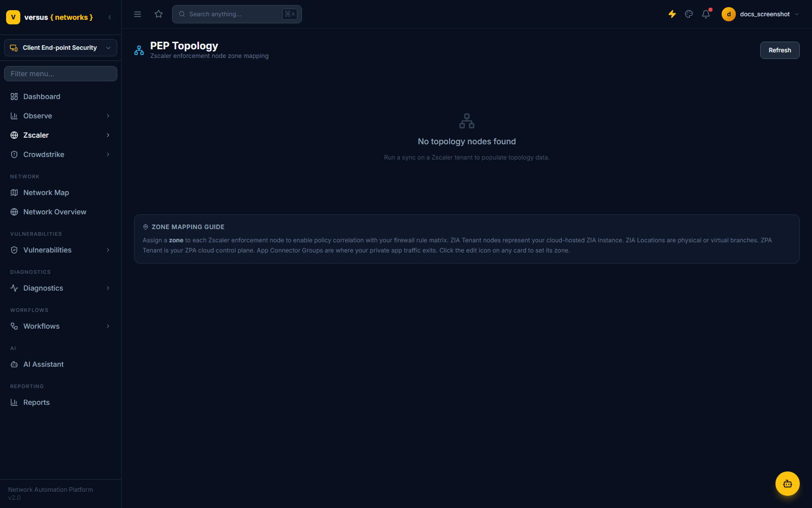The image size is (812, 508).
Task: Open the docs_screenshot user dropdown
Action: pos(761,14)
